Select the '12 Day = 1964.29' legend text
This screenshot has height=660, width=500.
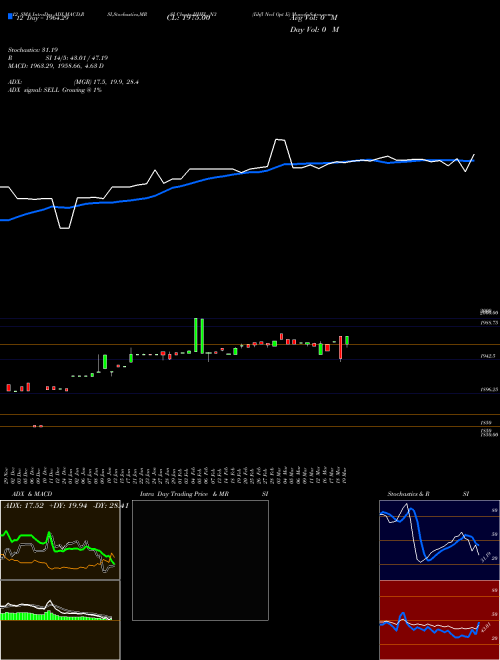tap(41, 17)
